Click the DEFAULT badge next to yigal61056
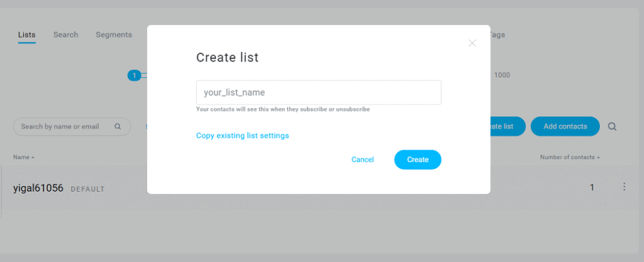 tap(88, 189)
